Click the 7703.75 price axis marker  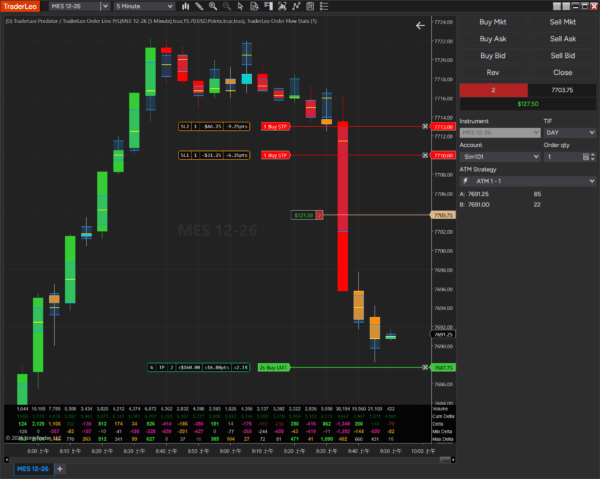point(443,215)
